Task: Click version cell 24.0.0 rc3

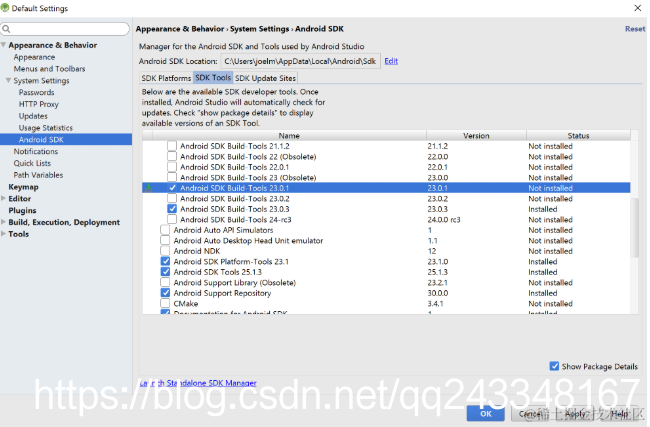Action: click(444, 219)
